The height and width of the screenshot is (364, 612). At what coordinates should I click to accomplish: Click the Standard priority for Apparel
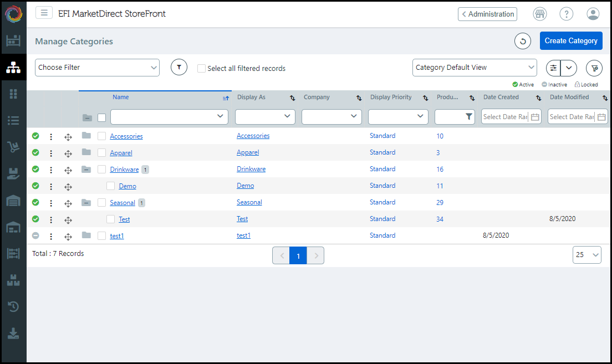[x=382, y=152]
